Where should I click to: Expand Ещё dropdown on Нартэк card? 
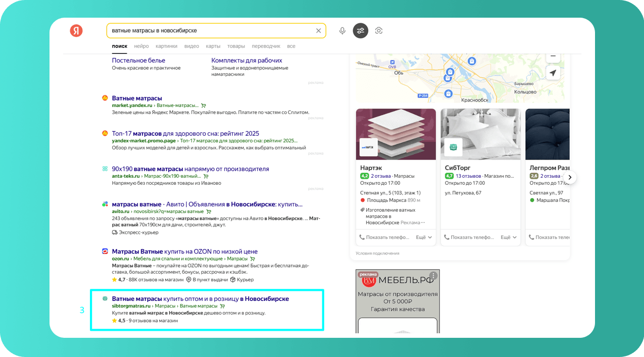[x=424, y=237]
